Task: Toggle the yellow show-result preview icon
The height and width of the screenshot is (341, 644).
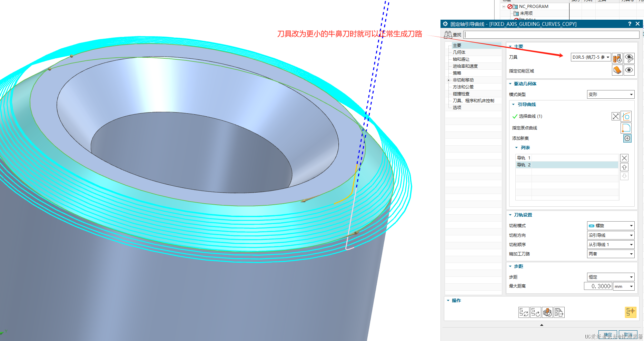Action: [631, 312]
